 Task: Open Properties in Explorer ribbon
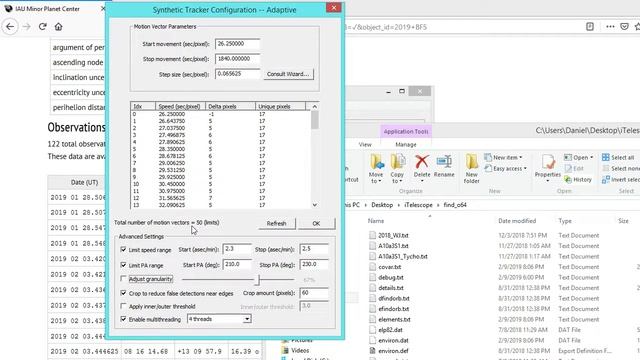tap(547, 167)
